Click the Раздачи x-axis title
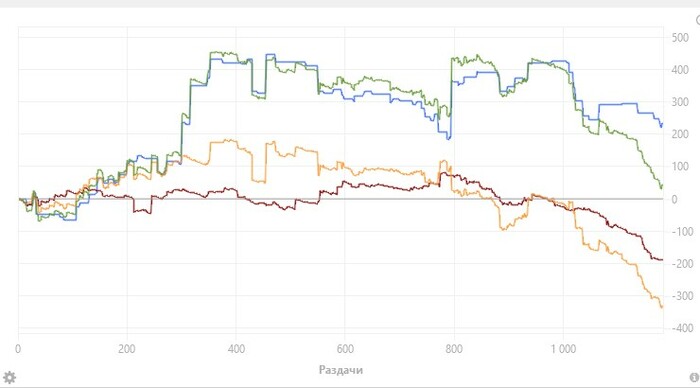The width and height of the screenshot is (700, 388). pyautogui.click(x=341, y=370)
